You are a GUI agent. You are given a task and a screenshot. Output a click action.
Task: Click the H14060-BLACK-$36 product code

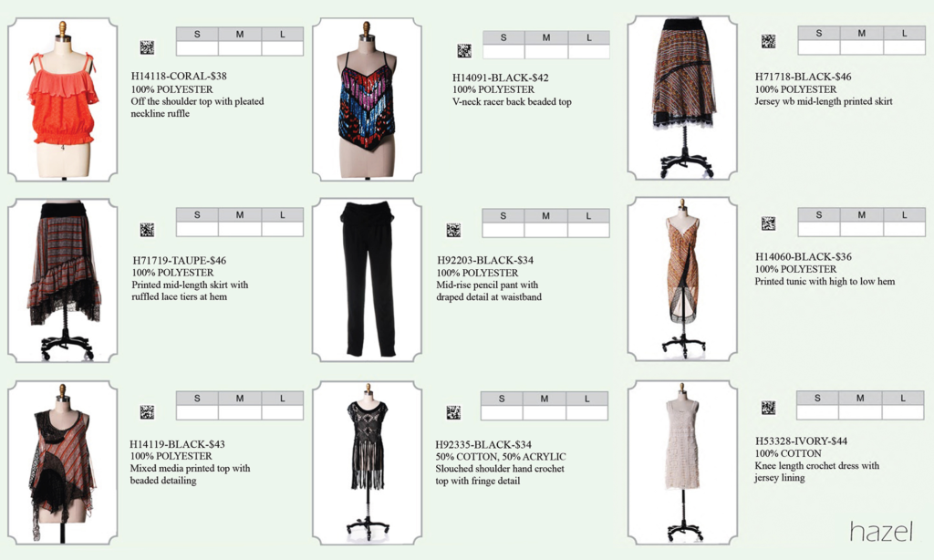(804, 257)
